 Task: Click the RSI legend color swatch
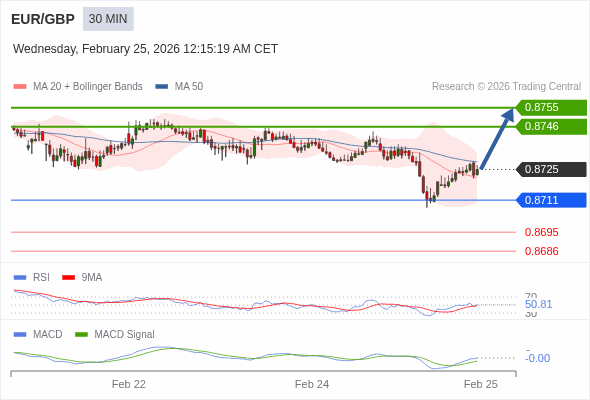[x=20, y=278]
